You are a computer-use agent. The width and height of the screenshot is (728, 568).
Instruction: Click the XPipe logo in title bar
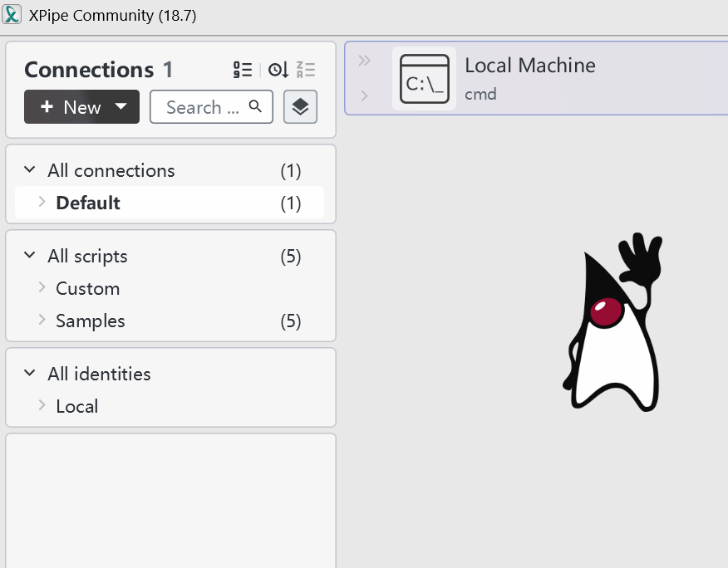click(12, 15)
